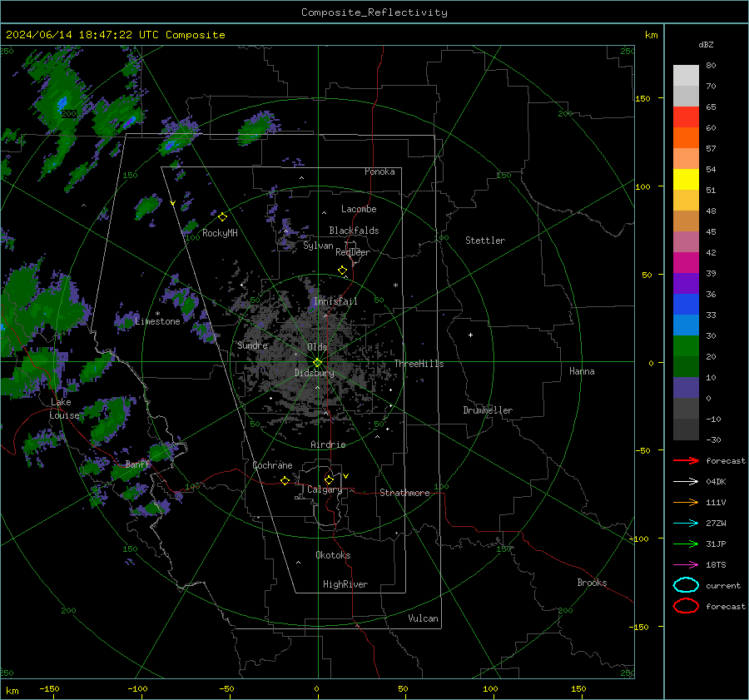Screen dimensions: 749x700
Task: Click the Blackfalds city label
Action: pyautogui.click(x=354, y=231)
